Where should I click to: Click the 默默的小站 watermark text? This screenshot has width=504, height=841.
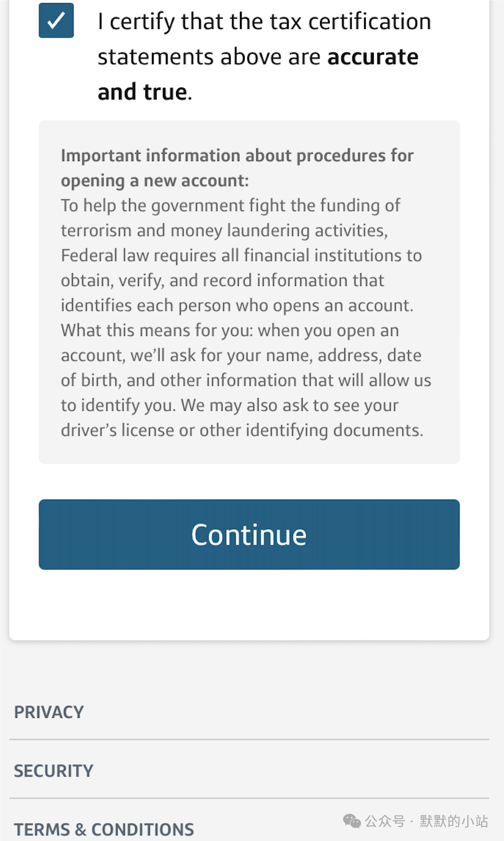pyautogui.click(x=455, y=821)
